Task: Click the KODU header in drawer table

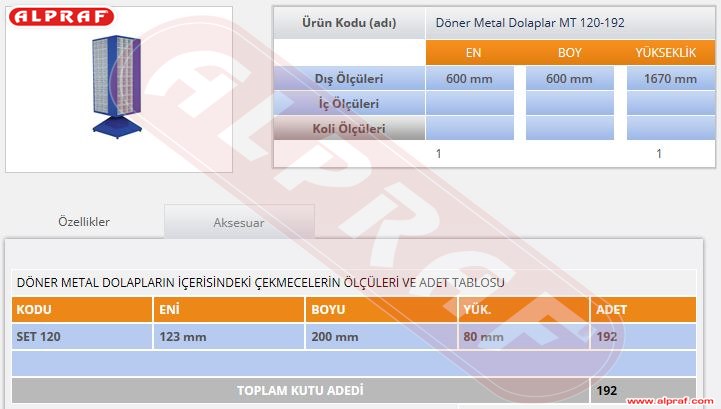Action: [x=82, y=310]
